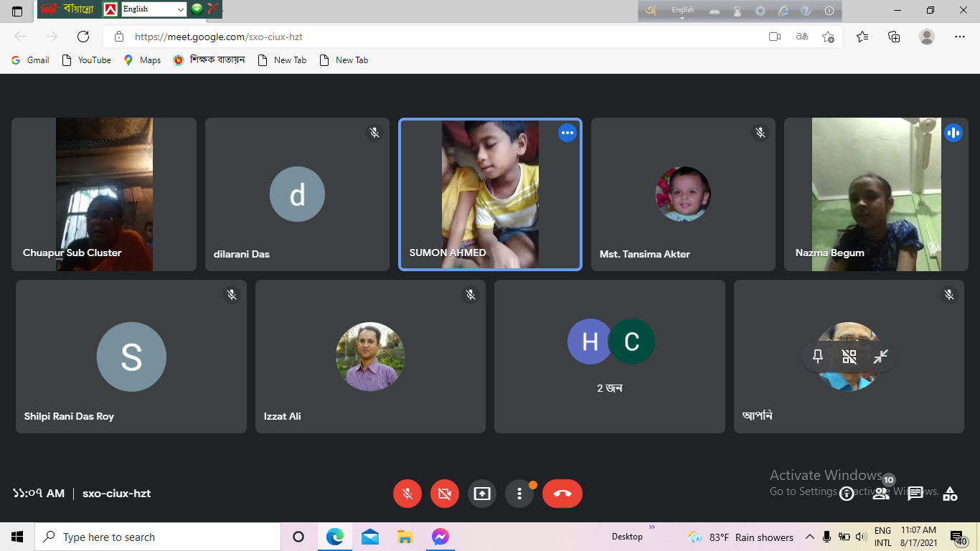Open Bijoy Bayanno language dropdown
980x551 pixels.
(154, 9)
